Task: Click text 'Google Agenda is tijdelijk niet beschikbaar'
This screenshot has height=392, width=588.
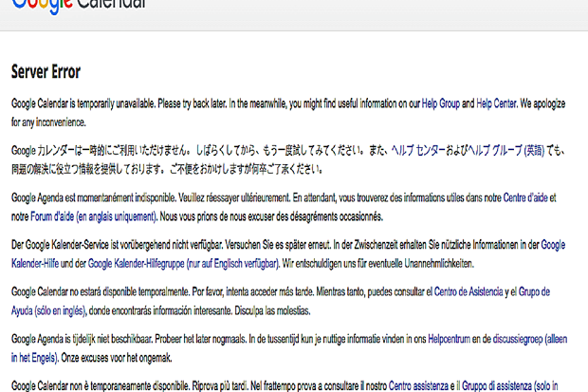Action: [82, 339]
